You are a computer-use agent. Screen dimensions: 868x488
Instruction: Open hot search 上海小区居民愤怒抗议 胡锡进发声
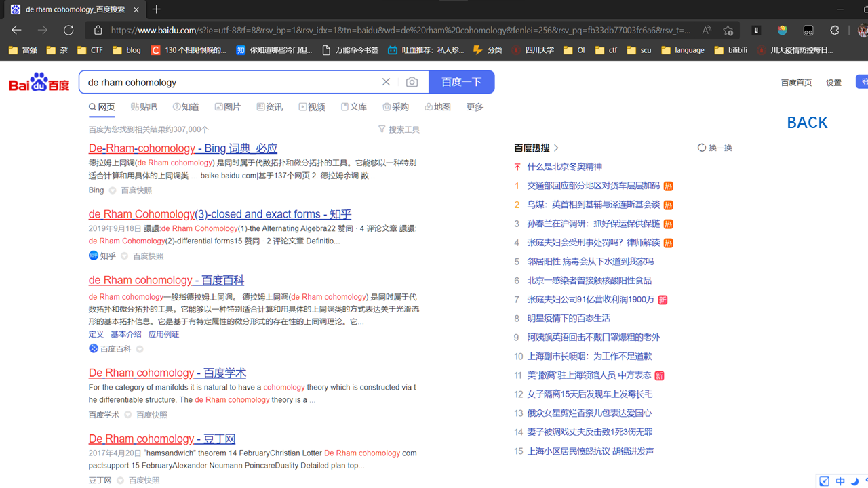tap(591, 451)
